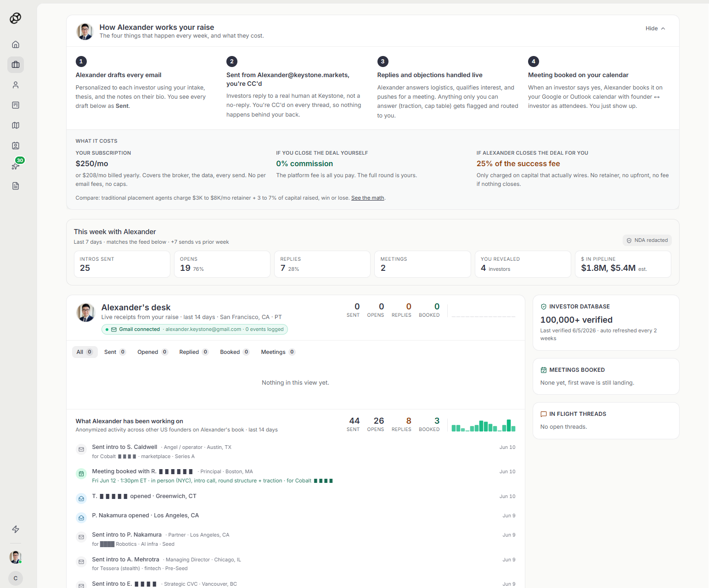709x588 pixels.
Task: Click step 1 Alexander drafts every email heading
Action: pos(118,75)
